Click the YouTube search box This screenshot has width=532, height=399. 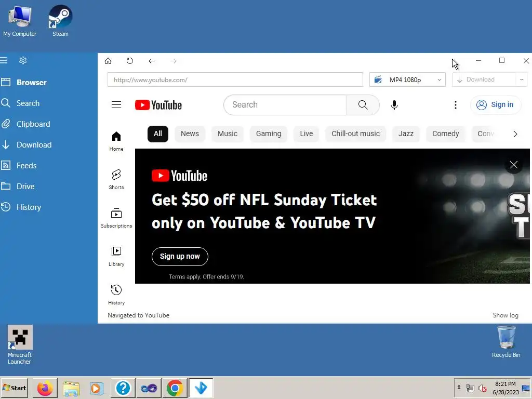285,105
